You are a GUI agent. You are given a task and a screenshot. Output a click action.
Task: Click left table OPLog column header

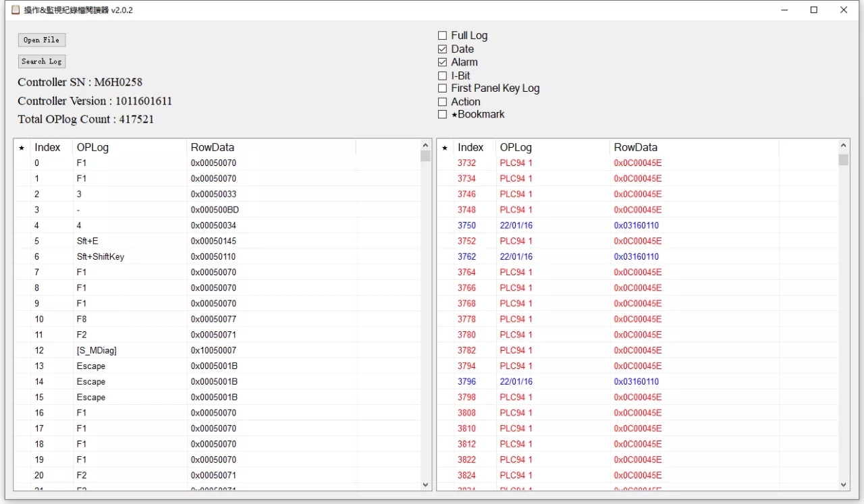pos(130,147)
